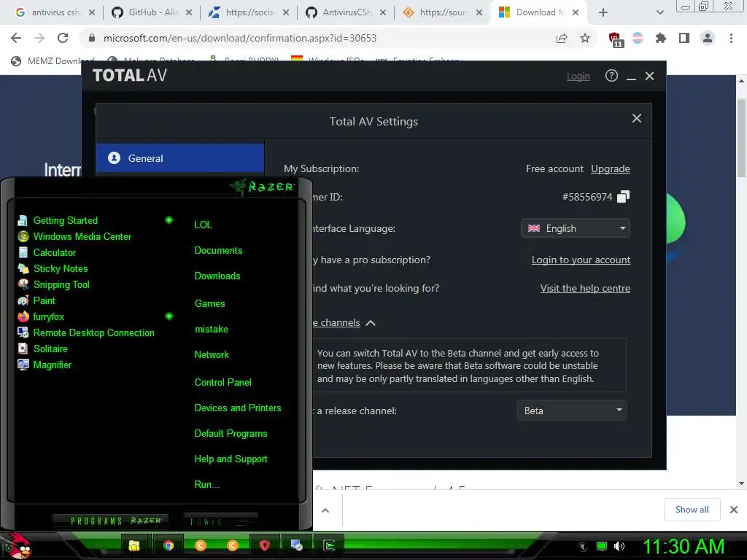Image resolution: width=747 pixels, height=560 pixels.
Task: Open the file explorer taskbar icon
Action: coord(134,545)
